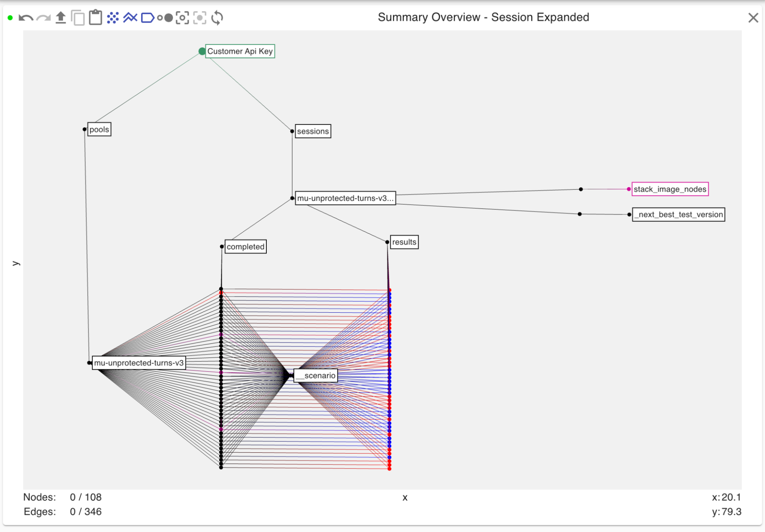This screenshot has width=765, height=532.
Task: Click the zoom-to-fit frame icon
Action: 182,18
